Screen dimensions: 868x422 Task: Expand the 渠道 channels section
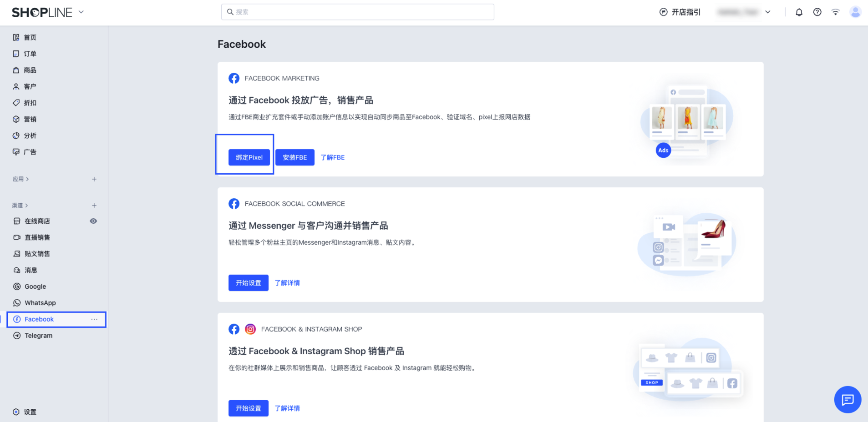(20, 206)
